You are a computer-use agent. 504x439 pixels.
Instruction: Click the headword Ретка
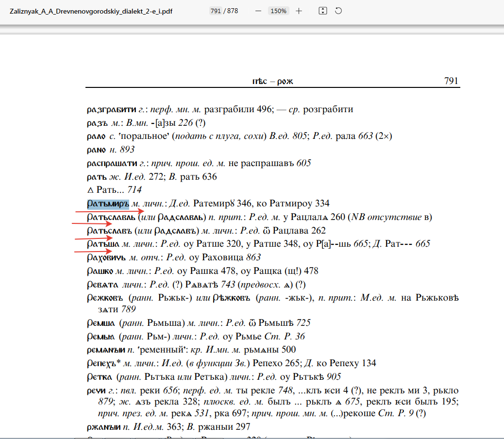pos(100,377)
